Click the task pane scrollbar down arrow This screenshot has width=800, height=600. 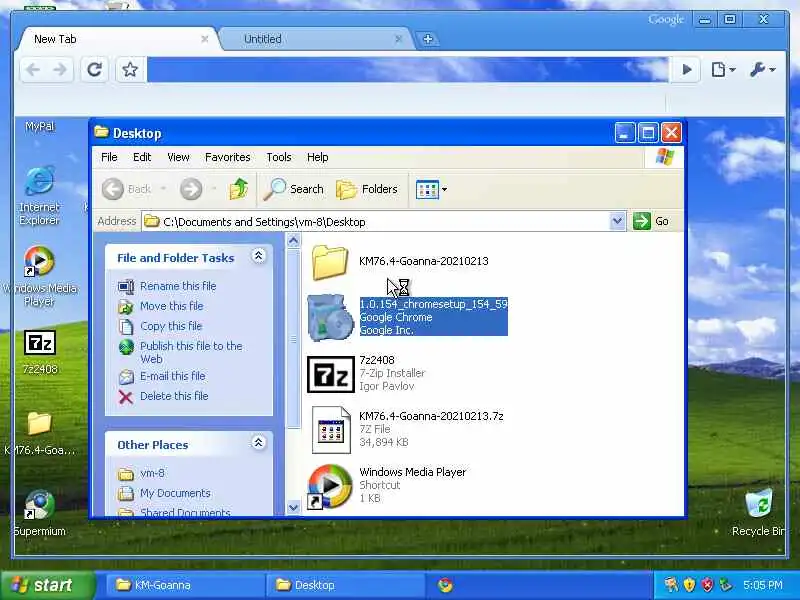click(293, 508)
